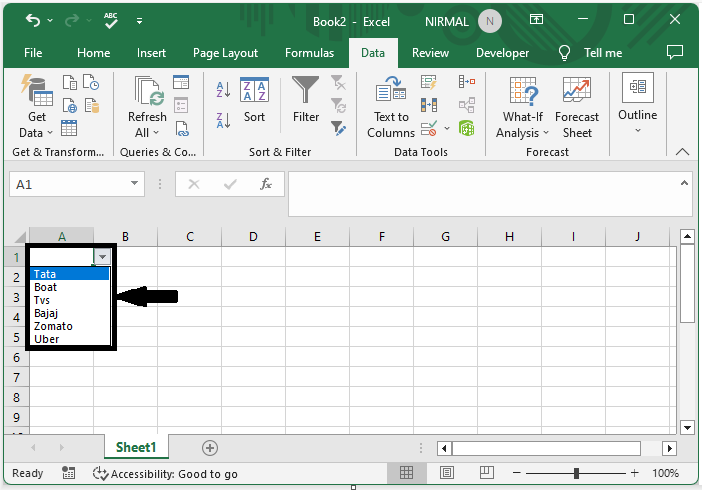Add a new sheet with plus button

(x=210, y=447)
